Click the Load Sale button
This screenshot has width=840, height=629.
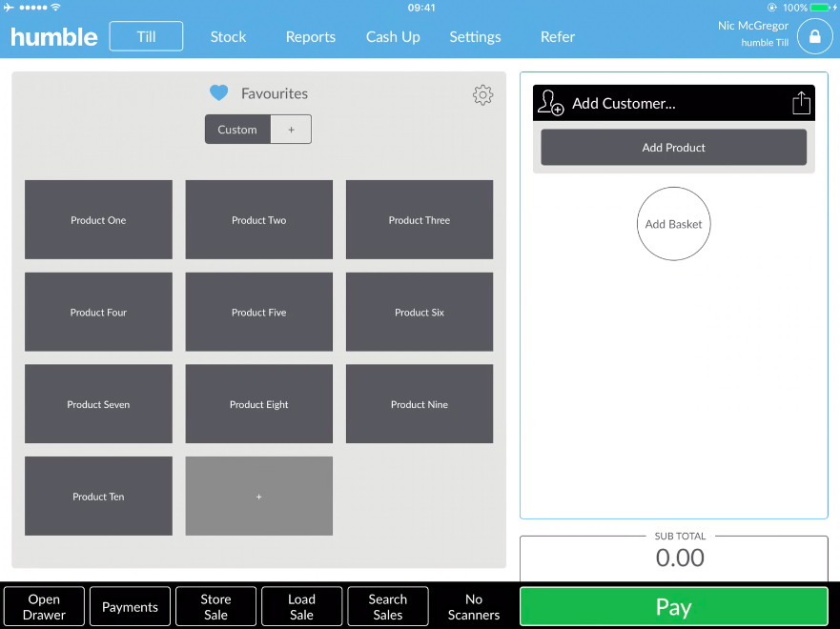[301, 606]
